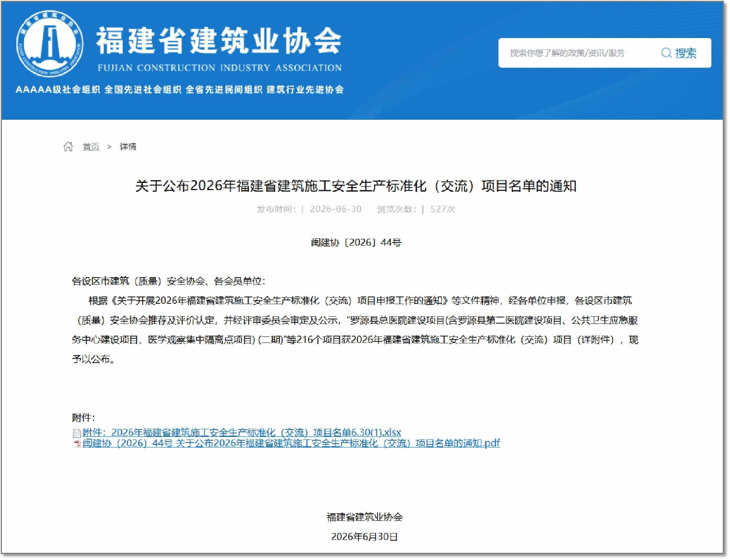Screen dimensions: 730x560
Task: Click the magnifier icon in the search box
Action: click(666, 53)
